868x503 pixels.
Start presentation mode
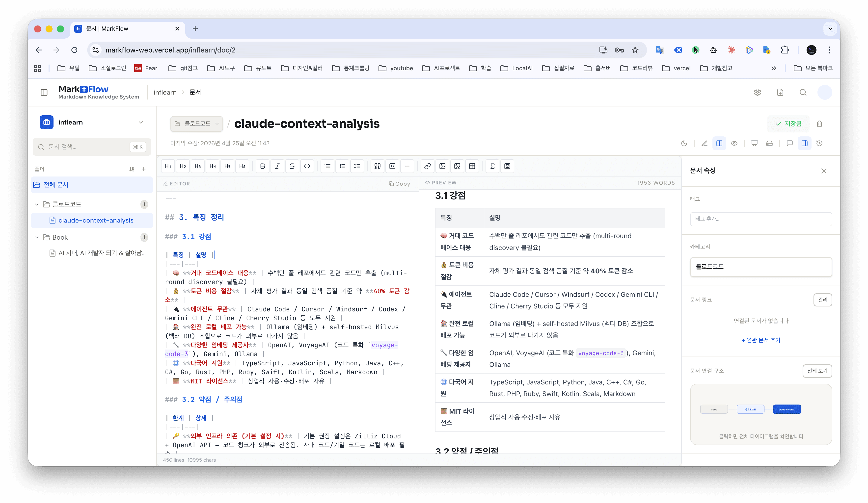click(x=754, y=143)
